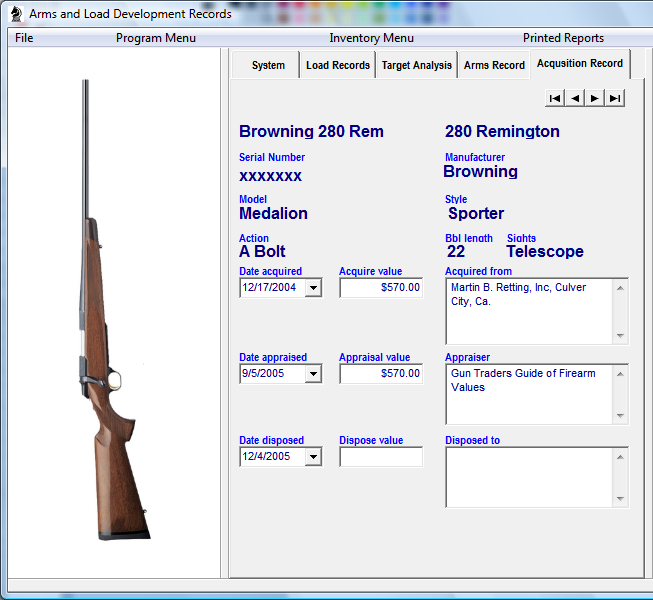
Task: Open the Date disposed date picker
Action: [313, 457]
